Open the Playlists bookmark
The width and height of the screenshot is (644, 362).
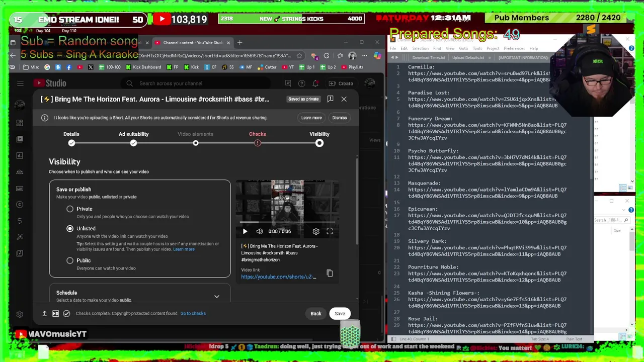click(x=351, y=67)
